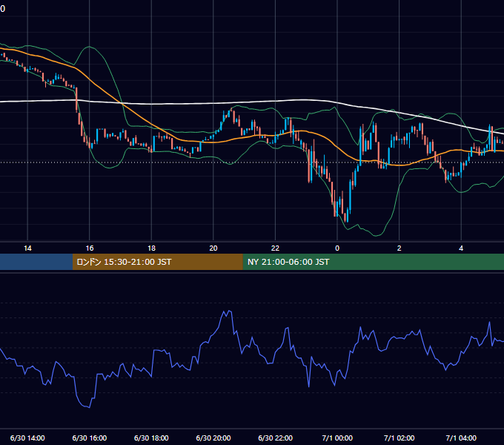The height and width of the screenshot is (445, 504).
Task: Select the 7/1 02:00 date label
Action: click(399, 438)
